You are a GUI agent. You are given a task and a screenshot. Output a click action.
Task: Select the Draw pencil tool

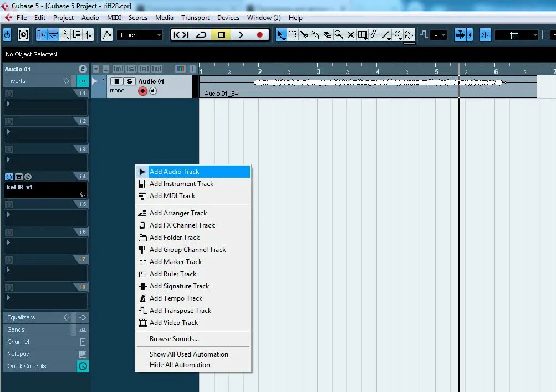374,35
